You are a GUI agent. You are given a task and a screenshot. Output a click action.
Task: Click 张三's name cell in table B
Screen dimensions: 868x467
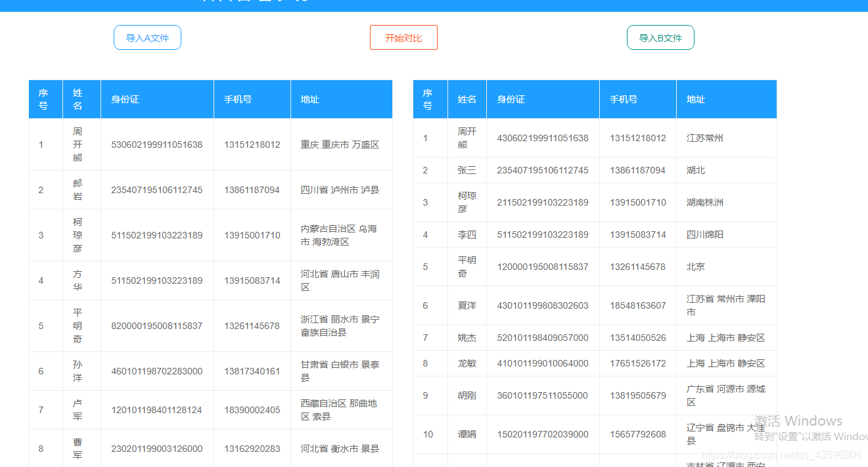click(x=467, y=169)
